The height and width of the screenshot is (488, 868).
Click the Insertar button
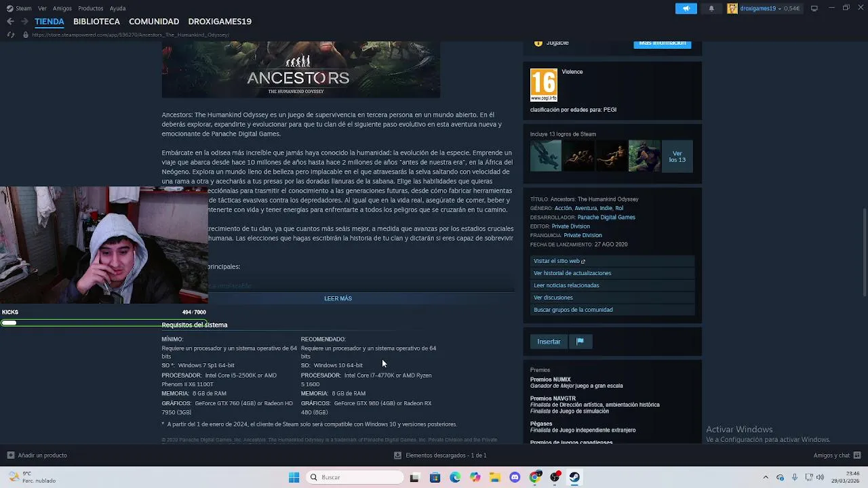pos(549,342)
